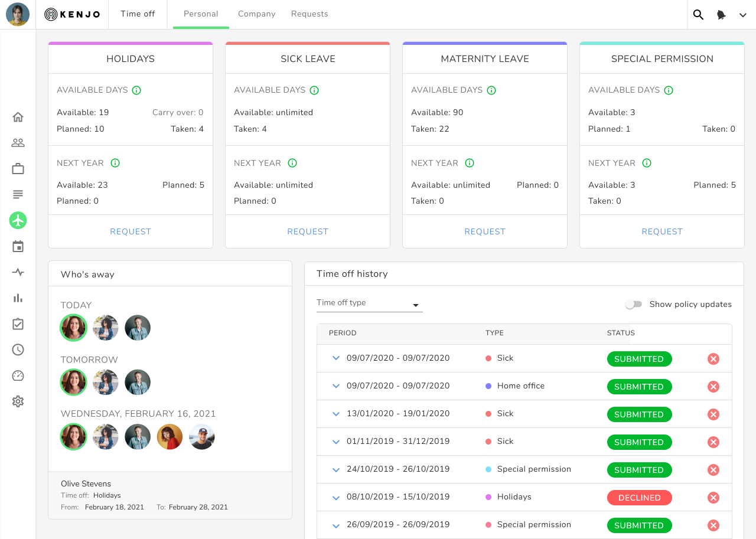Image resolution: width=756 pixels, height=539 pixels.
Task: Click REQUEST under Sick Leave
Action: tap(307, 231)
